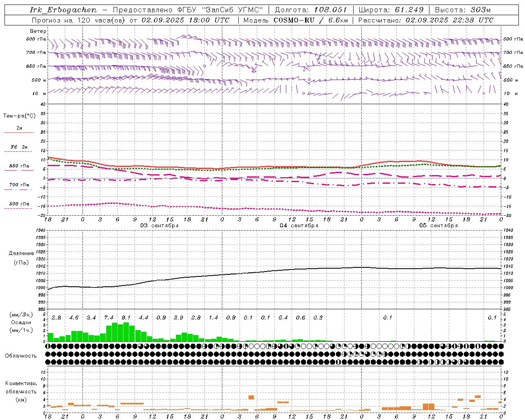525x420 pixels.
Task: Select 'Предоставлено ФГБУ "ЗапСиб УГМС"' provider text
Action: click(188, 10)
